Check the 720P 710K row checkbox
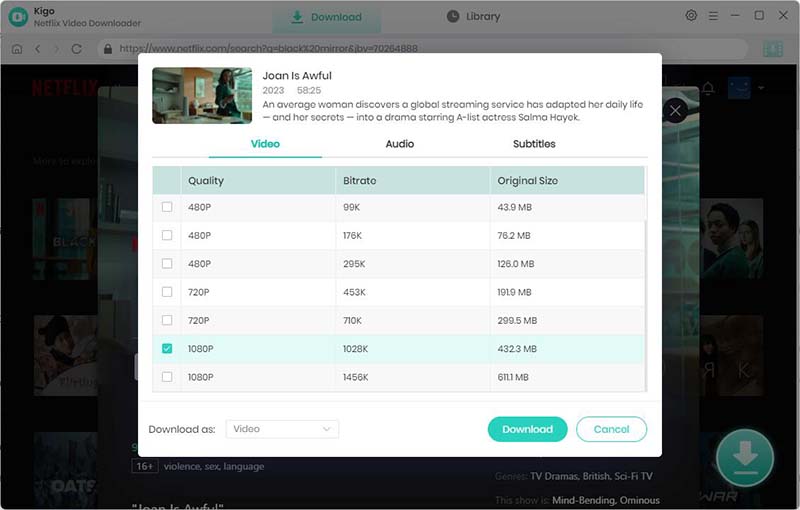Screen dimensions: 800x510 coord(167,320)
